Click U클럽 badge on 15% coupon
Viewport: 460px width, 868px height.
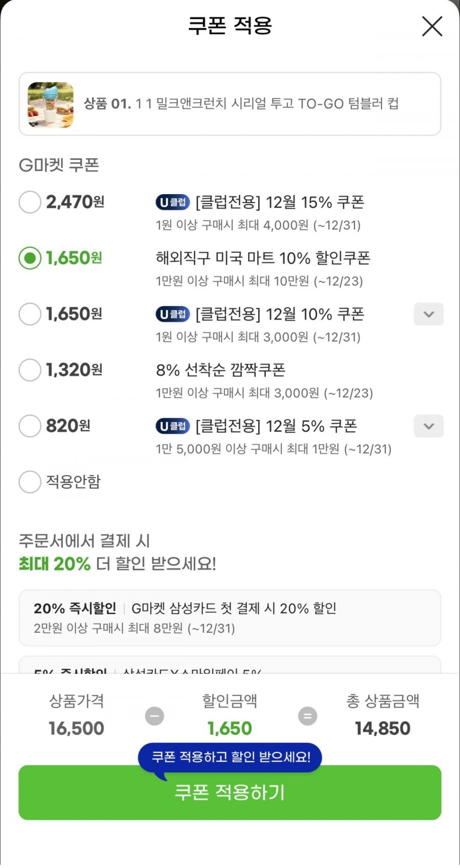coord(173,202)
